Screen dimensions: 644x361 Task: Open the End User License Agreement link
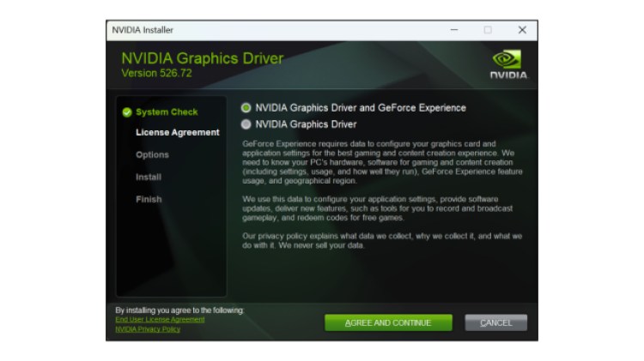(x=160, y=319)
